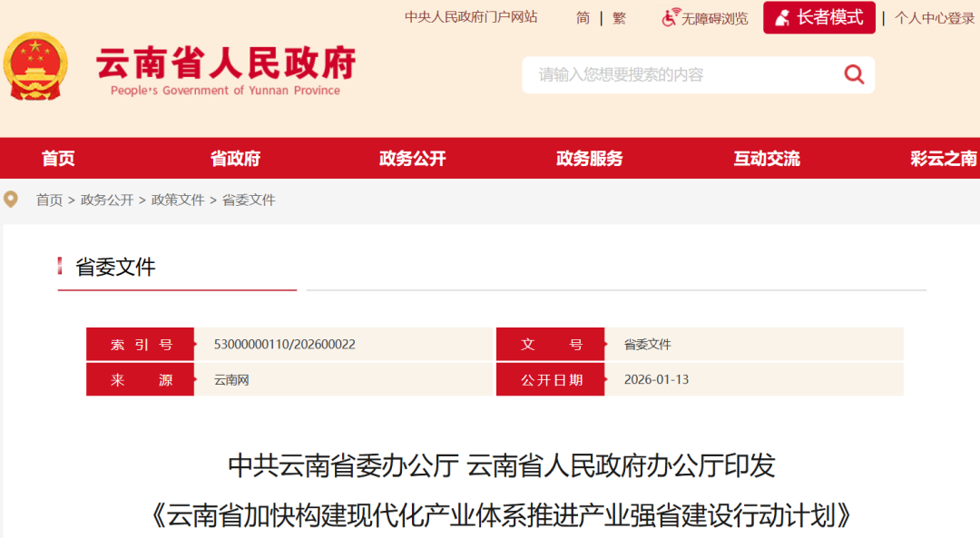Image resolution: width=980 pixels, height=538 pixels.
Task: Open 中央人民政府门户网站 link
Action: pos(469,16)
